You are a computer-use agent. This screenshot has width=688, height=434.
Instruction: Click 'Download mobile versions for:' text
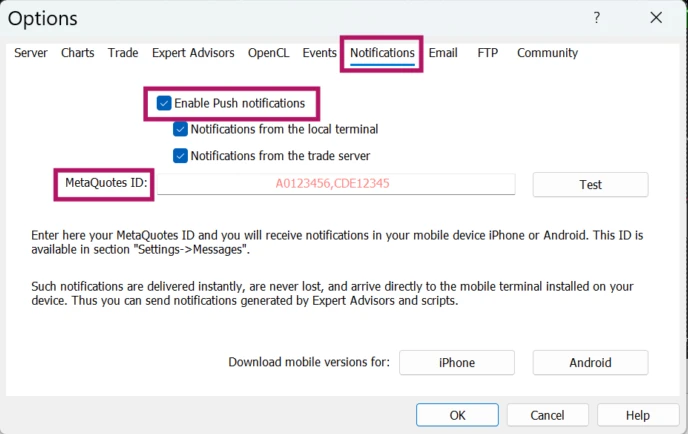309,362
